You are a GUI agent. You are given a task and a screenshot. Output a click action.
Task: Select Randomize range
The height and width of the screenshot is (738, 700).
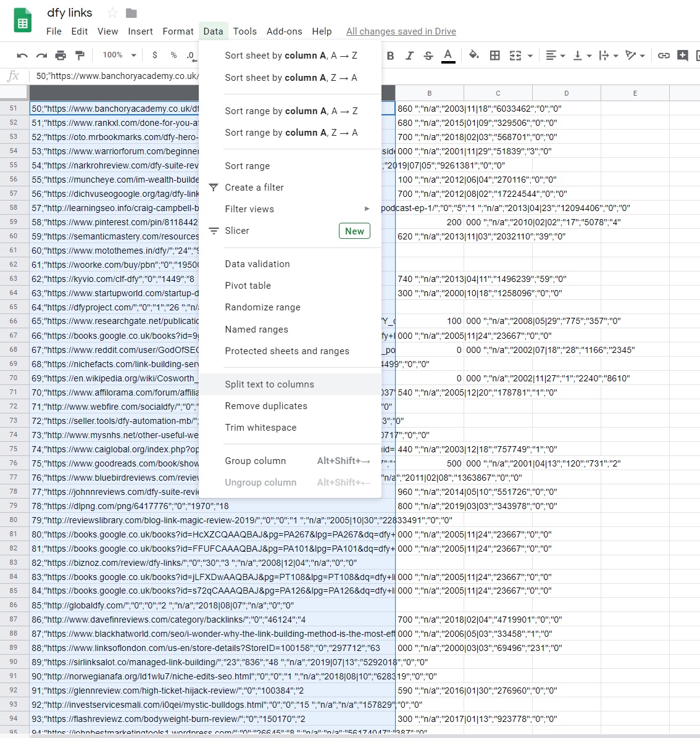pyautogui.click(x=290, y=307)
